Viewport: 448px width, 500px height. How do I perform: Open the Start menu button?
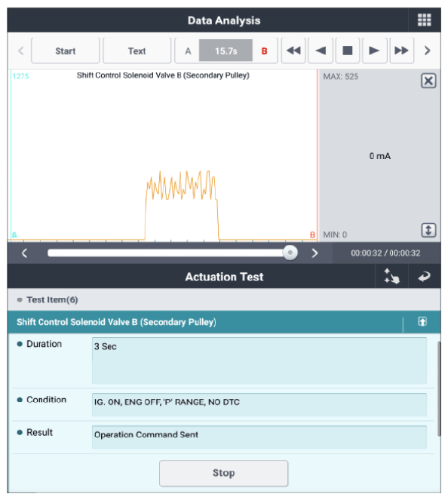tap(66, 51)
